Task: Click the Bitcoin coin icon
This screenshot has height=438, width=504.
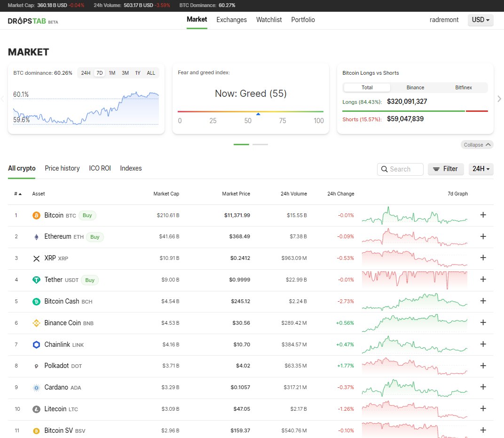Action: click(x=36, y=215)
